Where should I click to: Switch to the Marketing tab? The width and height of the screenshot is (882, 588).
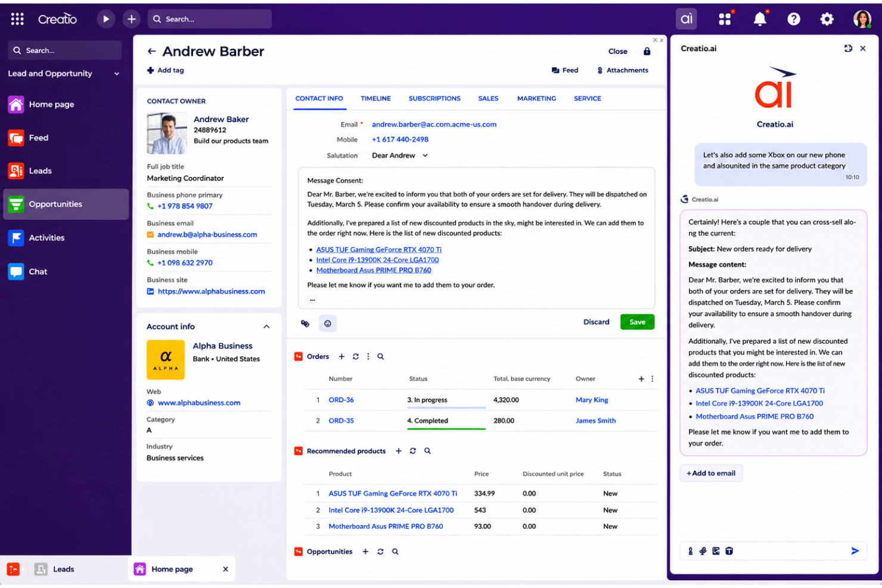(536, 99)
